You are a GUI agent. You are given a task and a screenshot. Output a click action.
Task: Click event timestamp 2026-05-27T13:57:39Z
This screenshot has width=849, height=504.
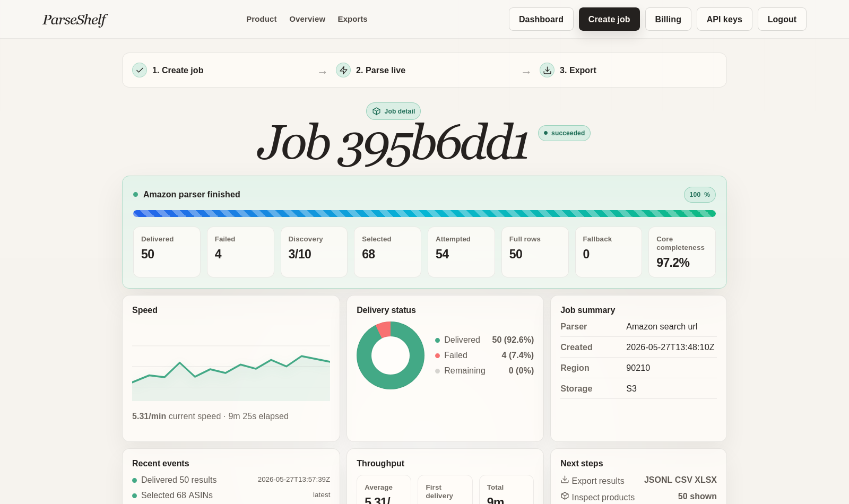[294, 480]
